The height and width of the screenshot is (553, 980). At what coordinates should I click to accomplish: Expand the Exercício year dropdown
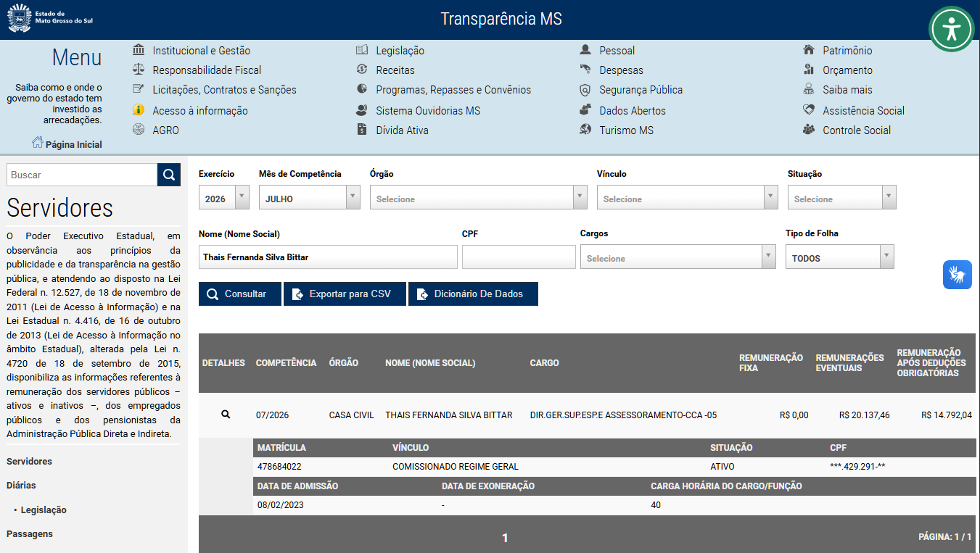(224, 198)
